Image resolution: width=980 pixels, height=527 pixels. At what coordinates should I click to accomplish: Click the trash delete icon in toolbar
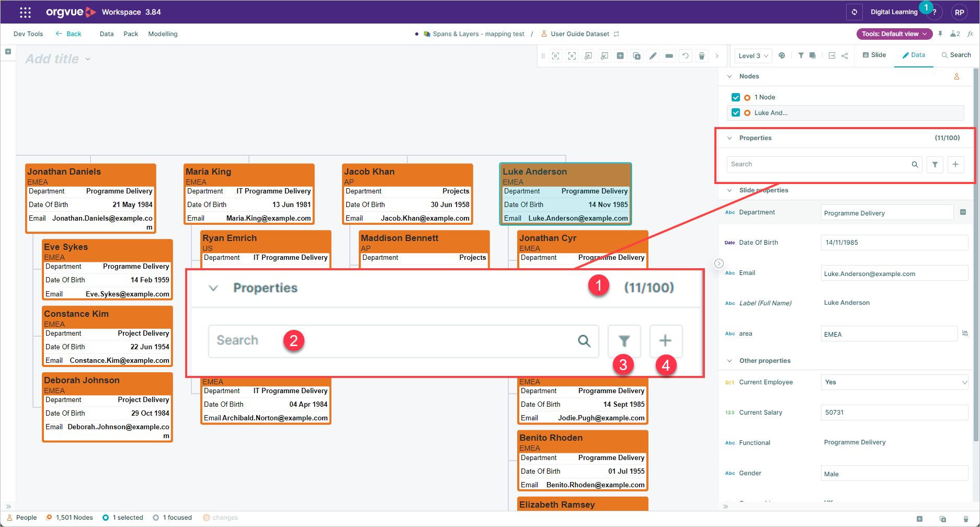click(702, 56)
